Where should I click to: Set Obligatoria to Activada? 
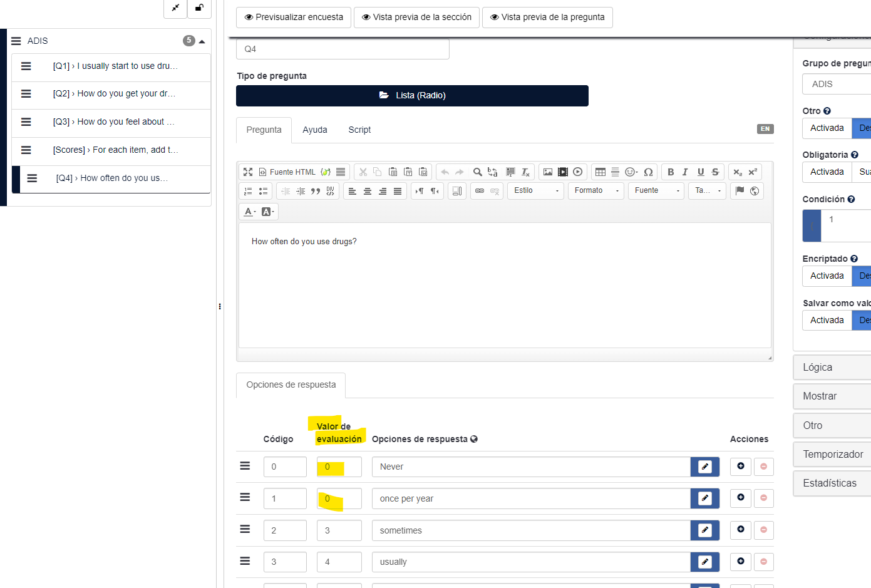pyautogui.click(x=827, y=172)
